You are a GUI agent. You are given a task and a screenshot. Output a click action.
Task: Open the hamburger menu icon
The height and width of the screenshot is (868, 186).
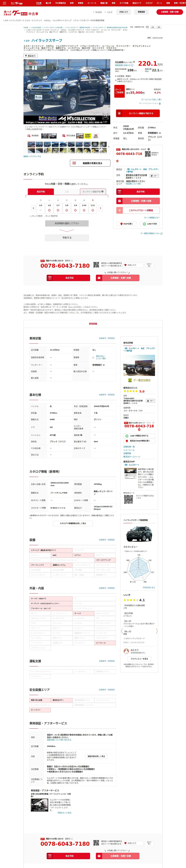(x=4, y=3)
